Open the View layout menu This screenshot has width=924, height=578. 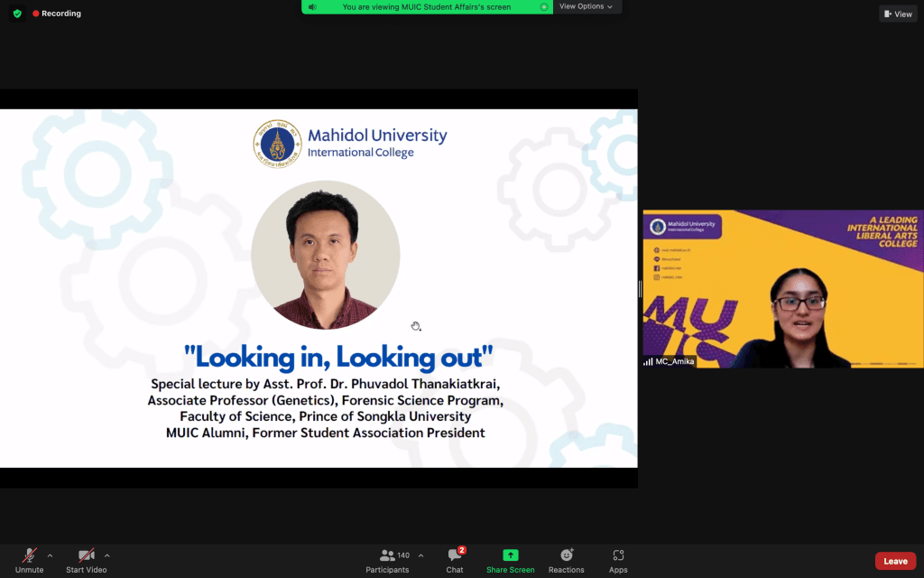(x=898, y=14)
